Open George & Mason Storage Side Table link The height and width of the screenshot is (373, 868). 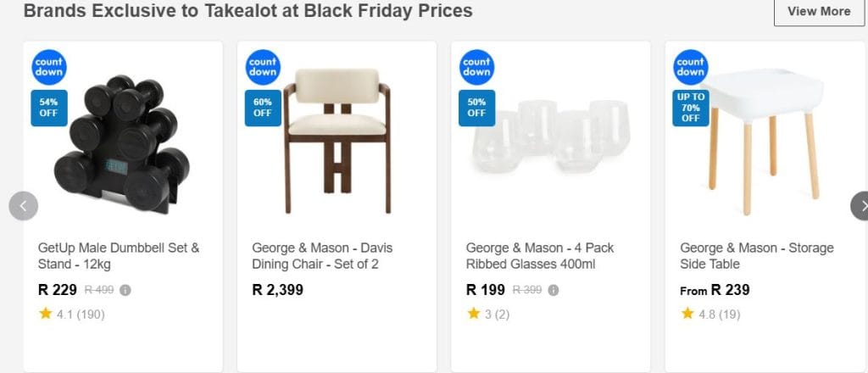(756, 256)
